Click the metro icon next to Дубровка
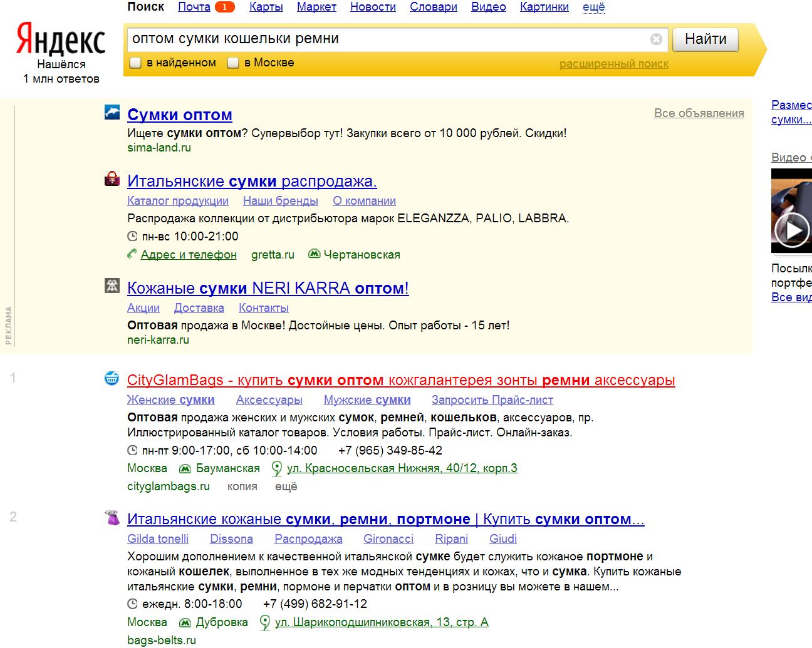812x648 pixels. (185, 622)
